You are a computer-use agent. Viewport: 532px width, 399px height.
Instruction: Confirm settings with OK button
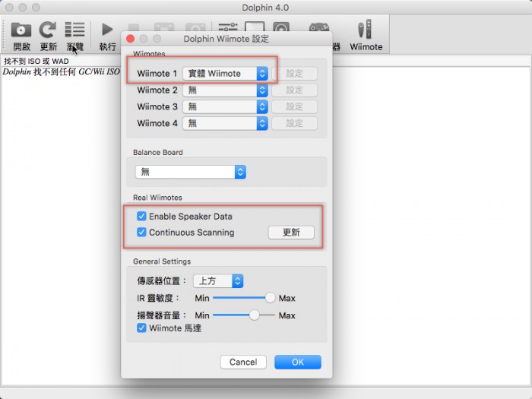point(298,362)
